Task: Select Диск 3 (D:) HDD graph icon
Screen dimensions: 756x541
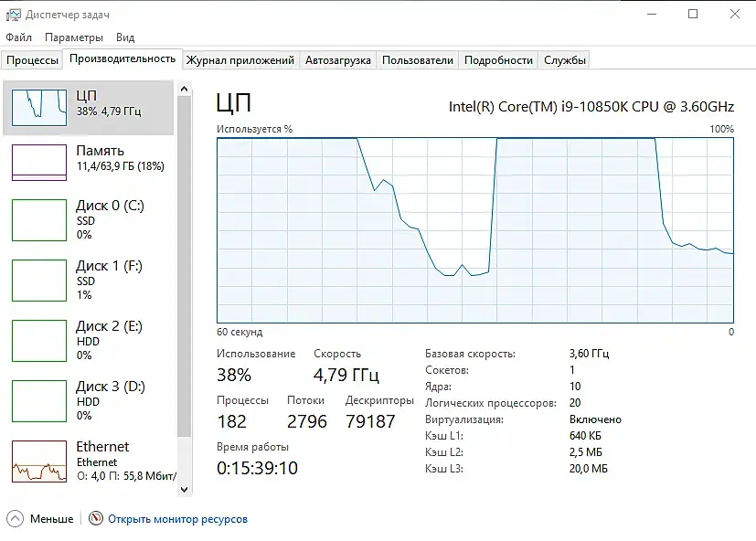Action: 39,400
